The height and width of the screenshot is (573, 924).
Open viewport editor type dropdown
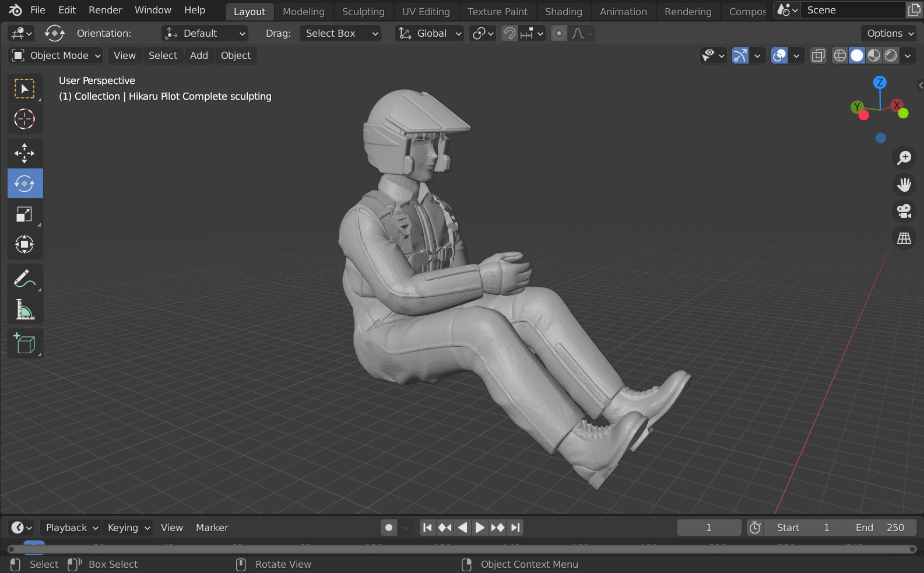coord(21,33)
